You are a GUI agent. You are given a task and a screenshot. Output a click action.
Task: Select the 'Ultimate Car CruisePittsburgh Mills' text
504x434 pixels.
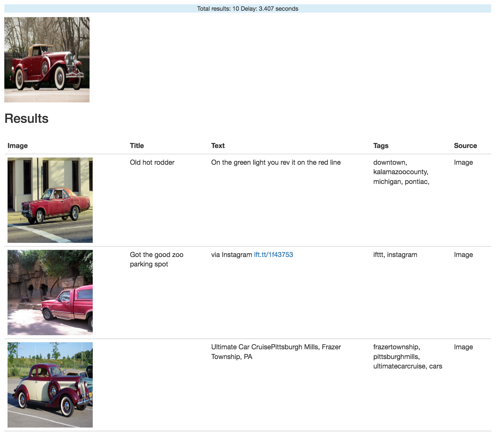click(x=276, y=352)
